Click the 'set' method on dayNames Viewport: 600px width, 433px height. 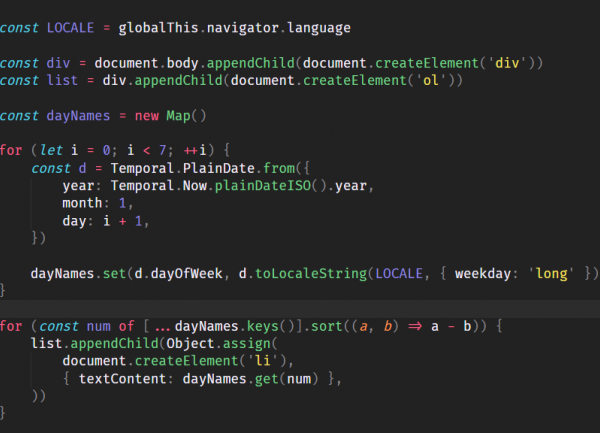click(114, 274)
